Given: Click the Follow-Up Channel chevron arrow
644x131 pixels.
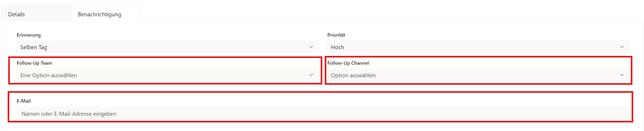Looking at the screenshot, I should click(622, 75).
